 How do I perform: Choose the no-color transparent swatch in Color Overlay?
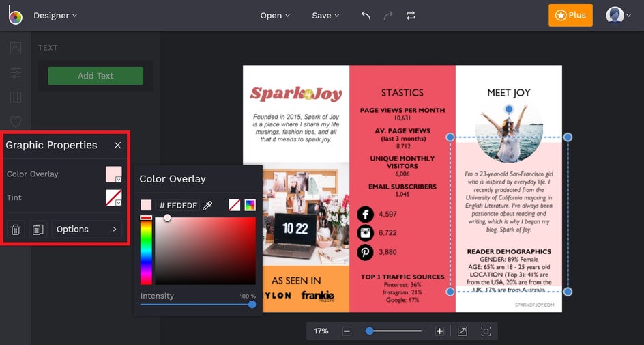pyautogui.click(x=234, y=205)
